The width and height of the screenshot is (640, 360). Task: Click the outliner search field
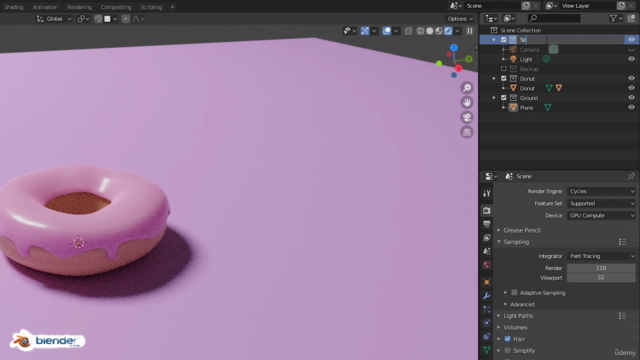pyautogui.click(x=554, y=18)
